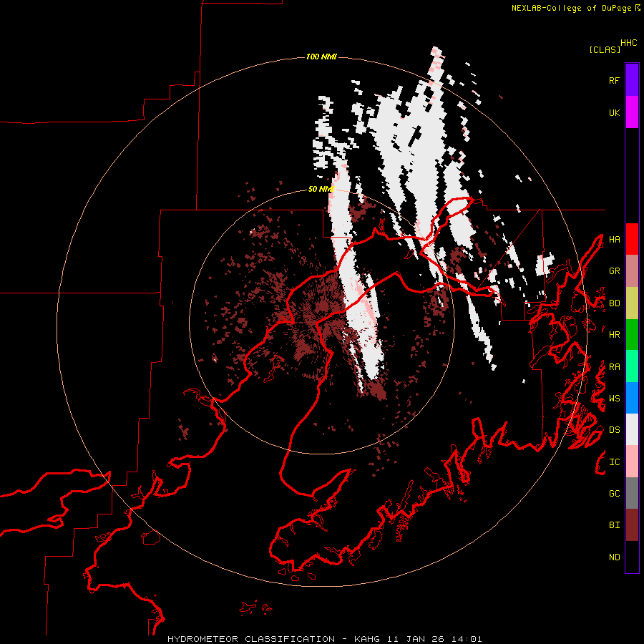The height and width of the screenshot is (644, 644).
Task: Click the BD legend label
Action: tap(614, 303)
